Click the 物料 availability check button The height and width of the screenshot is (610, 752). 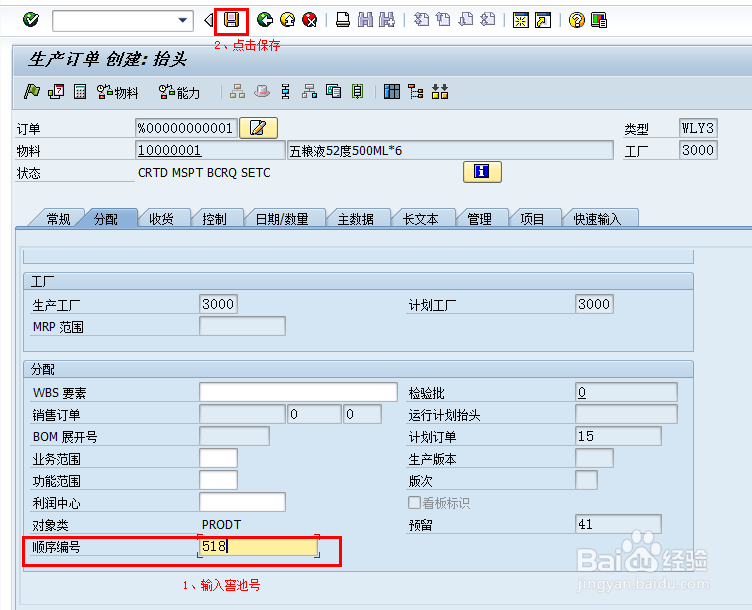(118, 92)
